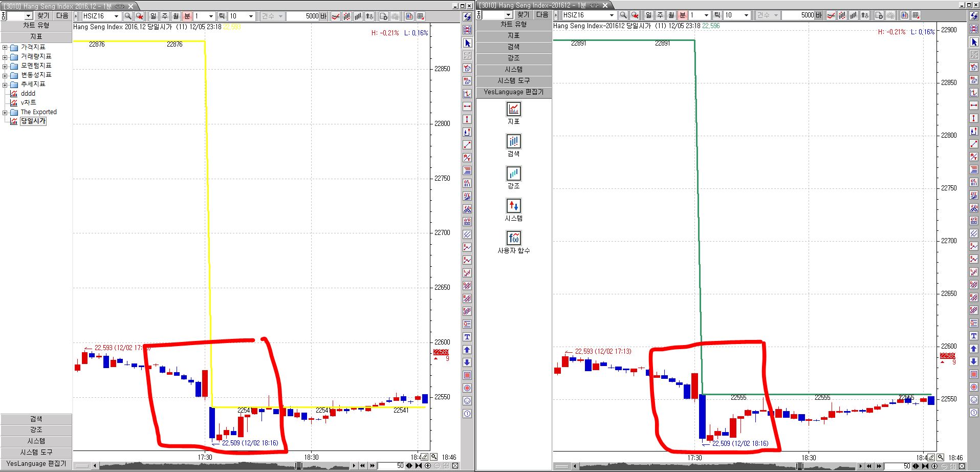Toggle the 틱 tick period button in the right window
The height and width of the screenshot is (472, 980).
717,15
